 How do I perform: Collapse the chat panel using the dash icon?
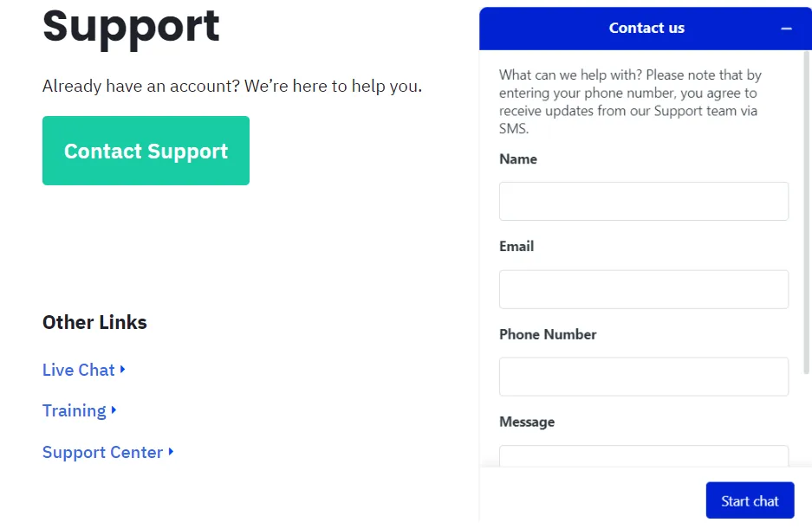coord(787,28)
